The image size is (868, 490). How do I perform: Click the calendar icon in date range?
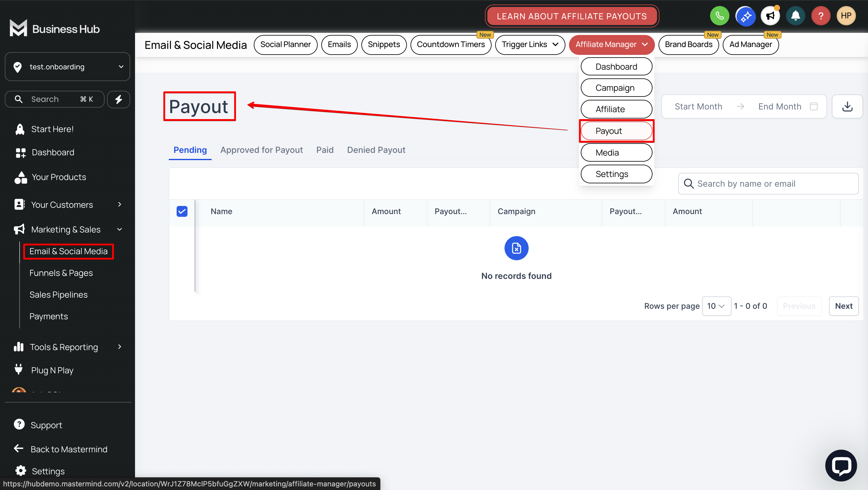814,106
